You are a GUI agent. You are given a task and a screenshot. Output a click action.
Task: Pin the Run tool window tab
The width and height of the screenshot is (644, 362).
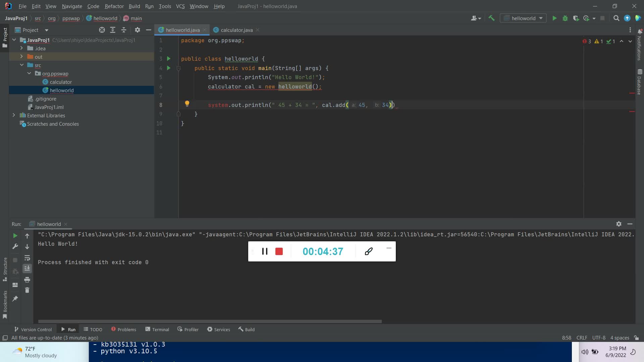tap(15, 298)
